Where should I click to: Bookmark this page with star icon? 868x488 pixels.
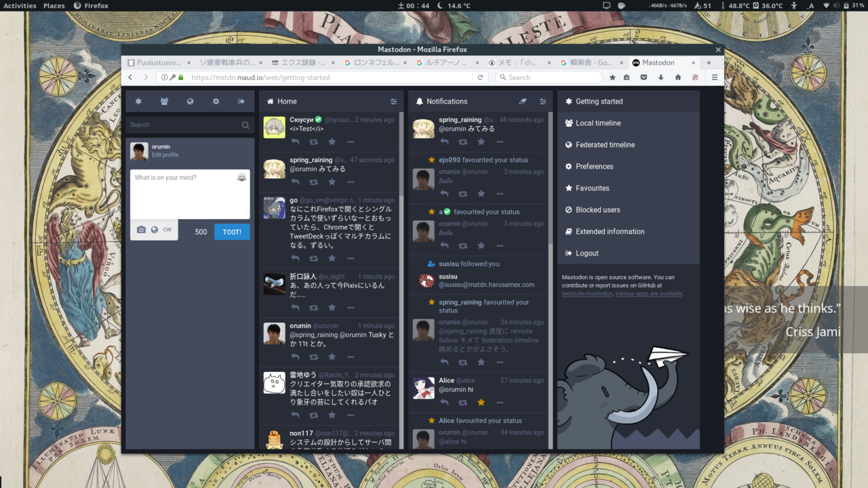point(612,77)
